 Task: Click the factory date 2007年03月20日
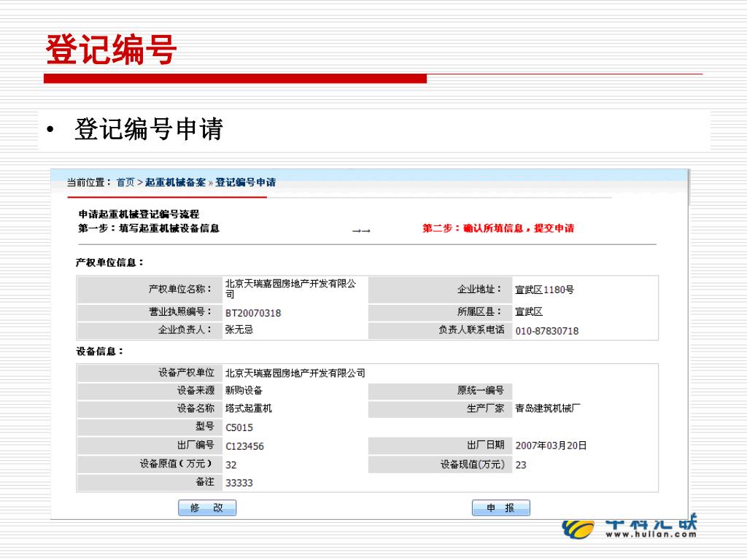(551, 446)
